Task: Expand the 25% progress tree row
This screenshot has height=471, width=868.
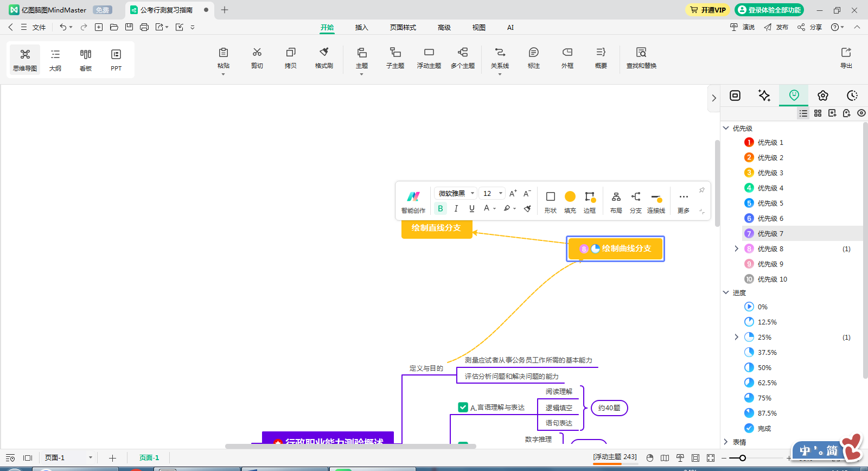Action: click(736, 337)
